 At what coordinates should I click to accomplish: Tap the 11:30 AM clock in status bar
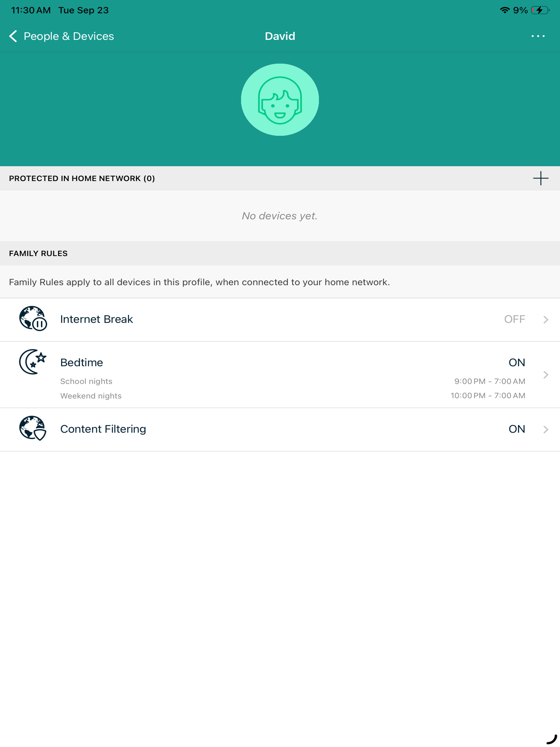(31, 10)
